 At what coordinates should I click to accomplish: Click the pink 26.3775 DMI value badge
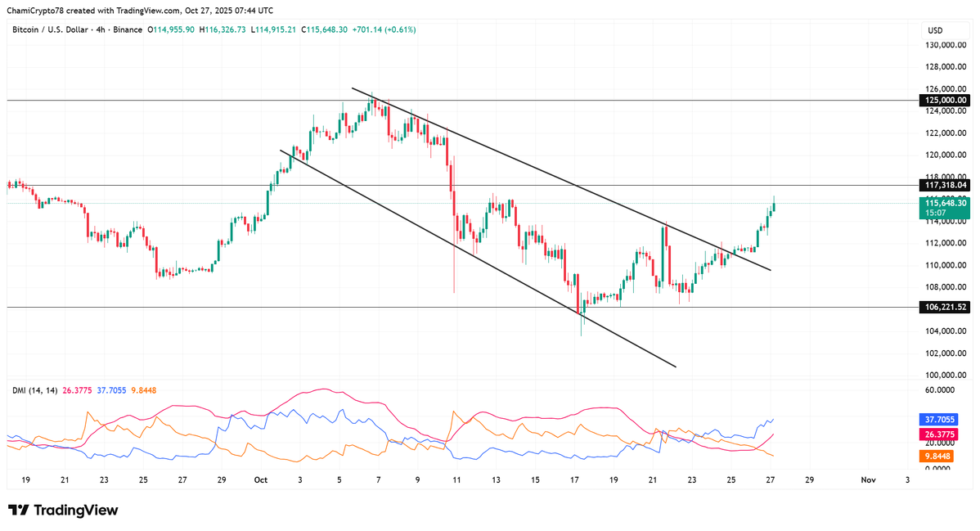(x=939, y=434)
